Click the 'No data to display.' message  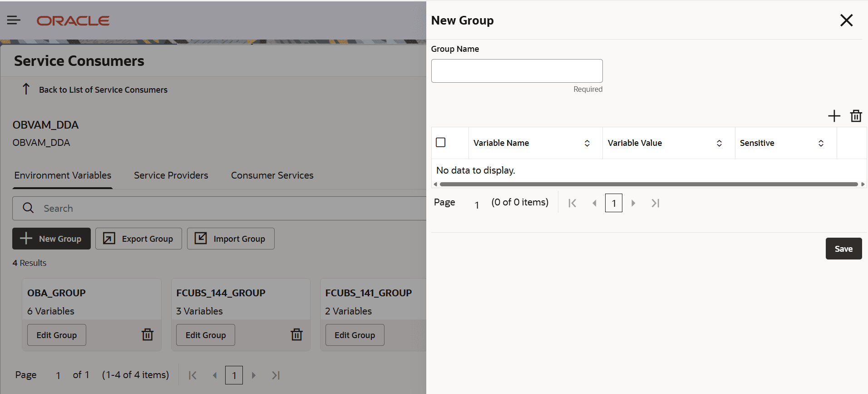click(x=476, y=170)
